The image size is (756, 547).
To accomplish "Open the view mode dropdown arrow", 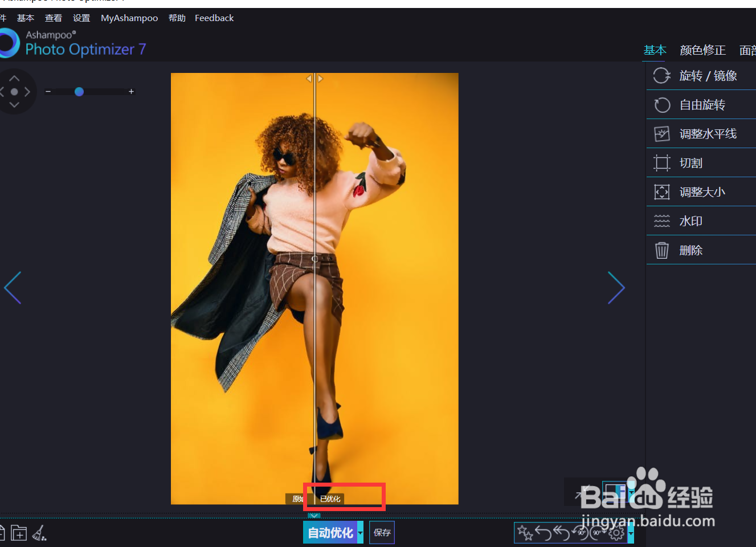I will (631, 492).
